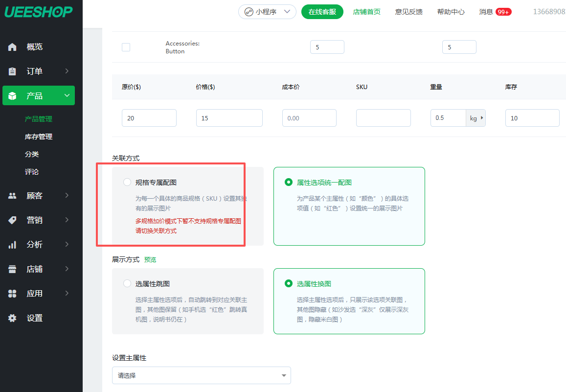This screenshot has height=392, width=566.
Task: Select the 规格专属配图 radio option
Action: [x=127, y=183]
